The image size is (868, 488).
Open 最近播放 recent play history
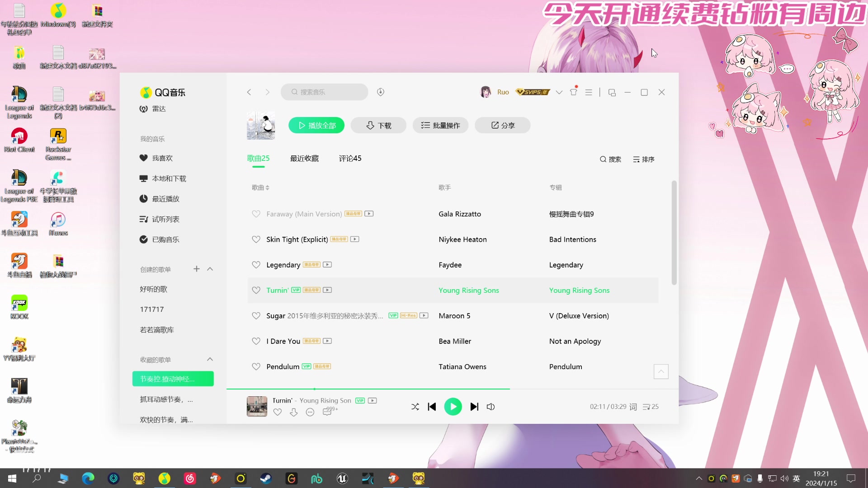pos(166,198)
